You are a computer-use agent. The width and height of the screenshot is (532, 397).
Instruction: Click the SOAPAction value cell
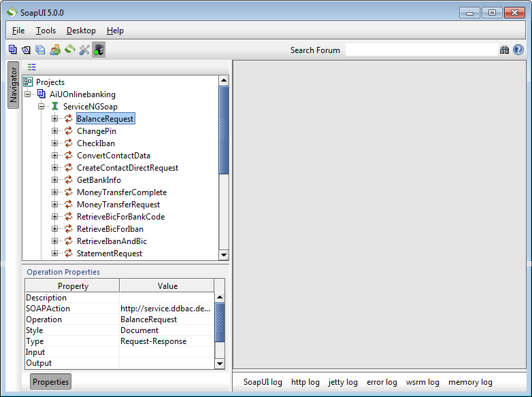tap(167, 309)
